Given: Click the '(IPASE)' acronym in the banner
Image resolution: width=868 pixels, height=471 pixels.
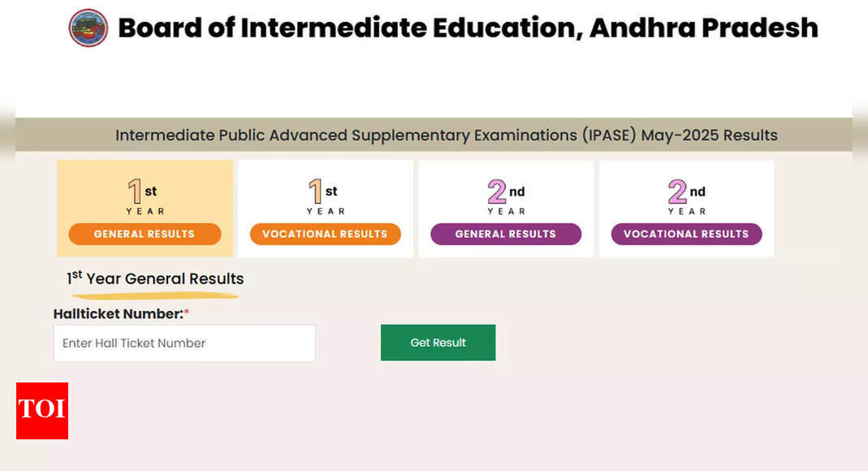Looking at the screenshot, I should click(609, 135).
